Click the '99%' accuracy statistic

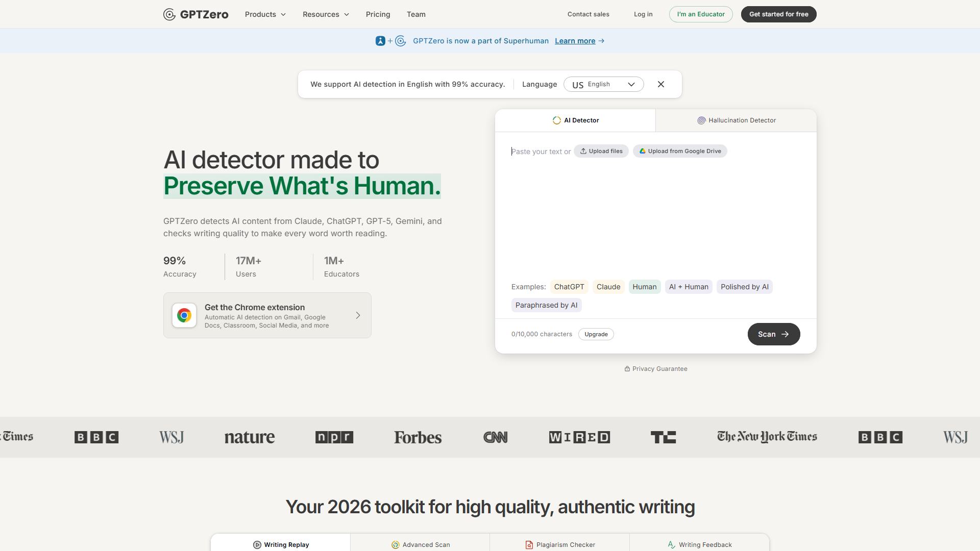(x=175, y=261)
